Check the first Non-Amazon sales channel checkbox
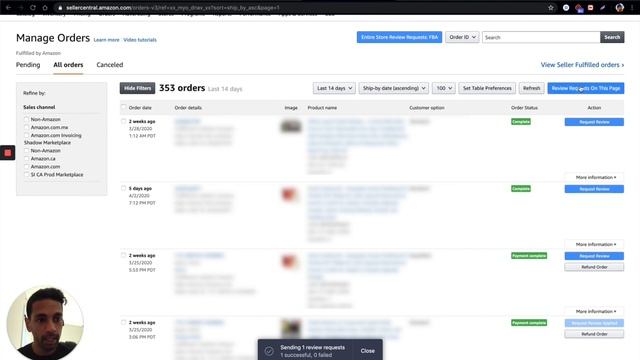This screenshot has height=360, width=640. pyautogui.click(x=27, y=119)
